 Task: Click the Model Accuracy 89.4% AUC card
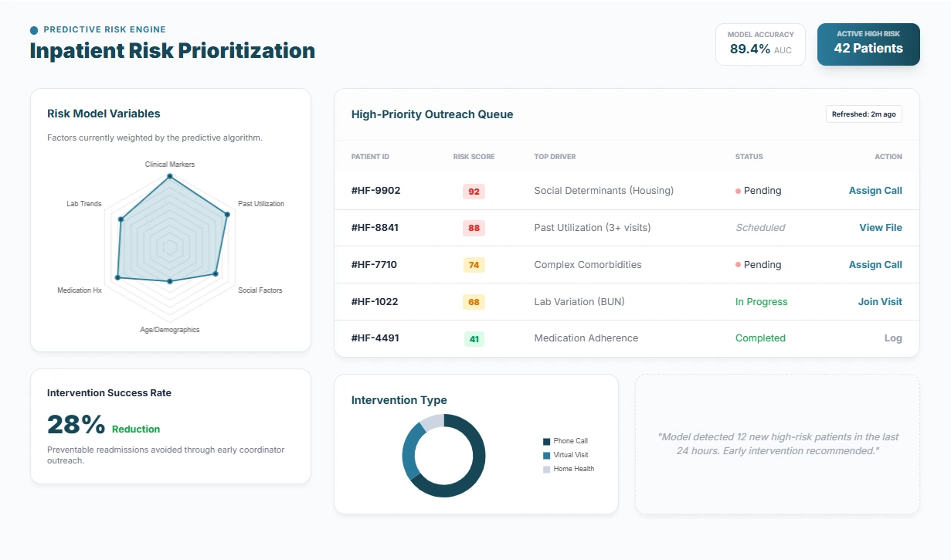tap(760, 44)
